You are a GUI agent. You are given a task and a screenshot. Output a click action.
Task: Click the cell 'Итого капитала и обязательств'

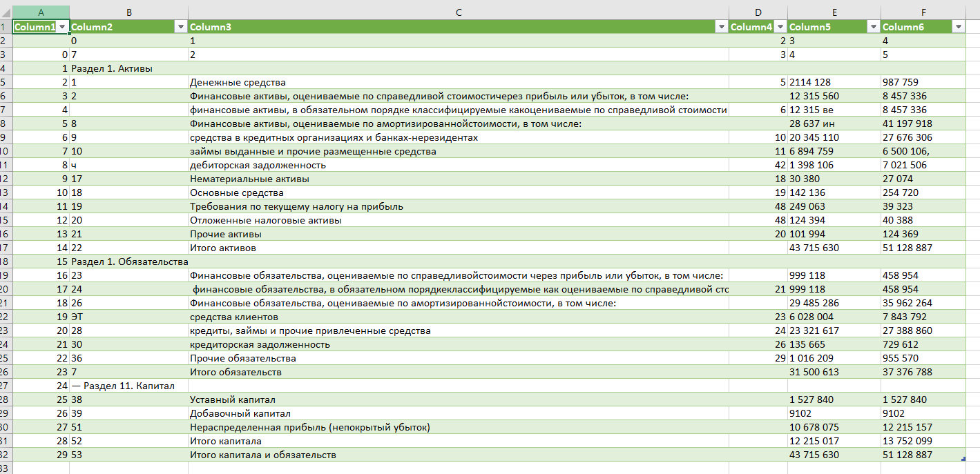pos(459,455)
